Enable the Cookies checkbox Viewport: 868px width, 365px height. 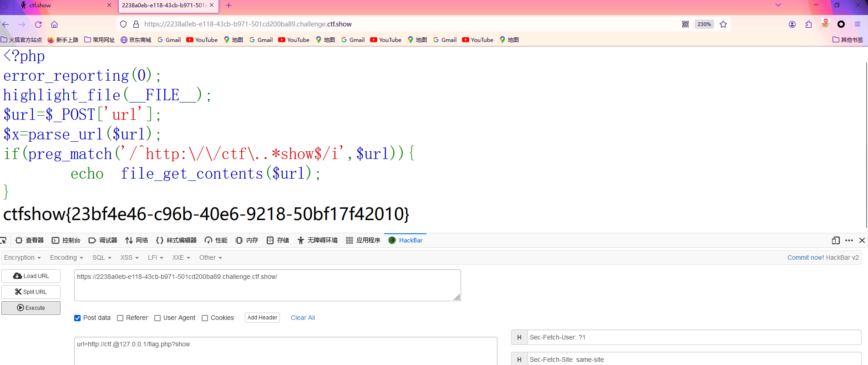pyautogui.click(x=205, y=318)
